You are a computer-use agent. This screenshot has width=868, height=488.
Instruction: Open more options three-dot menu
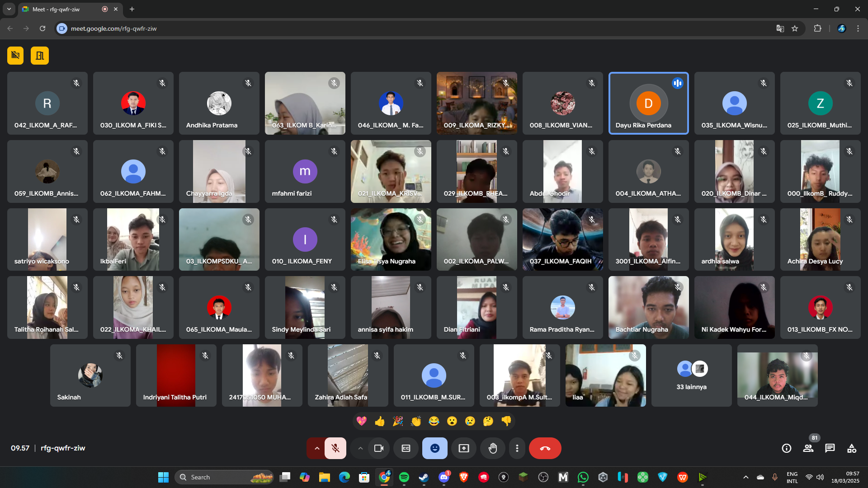pos(517,448)
